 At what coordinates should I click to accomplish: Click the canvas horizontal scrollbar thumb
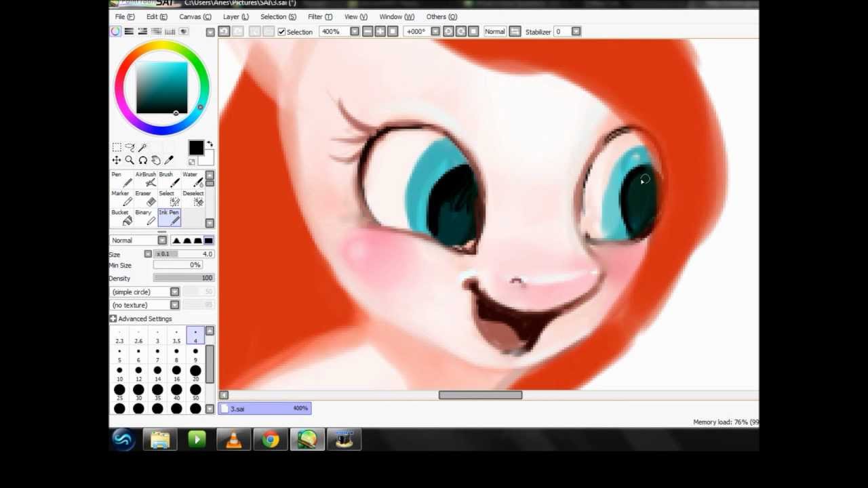480,395
